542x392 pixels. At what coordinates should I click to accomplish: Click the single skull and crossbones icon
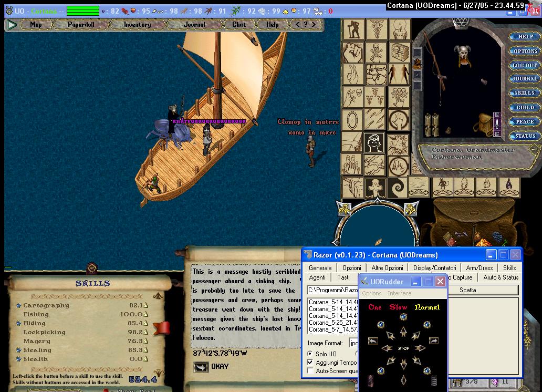point(376,53)
